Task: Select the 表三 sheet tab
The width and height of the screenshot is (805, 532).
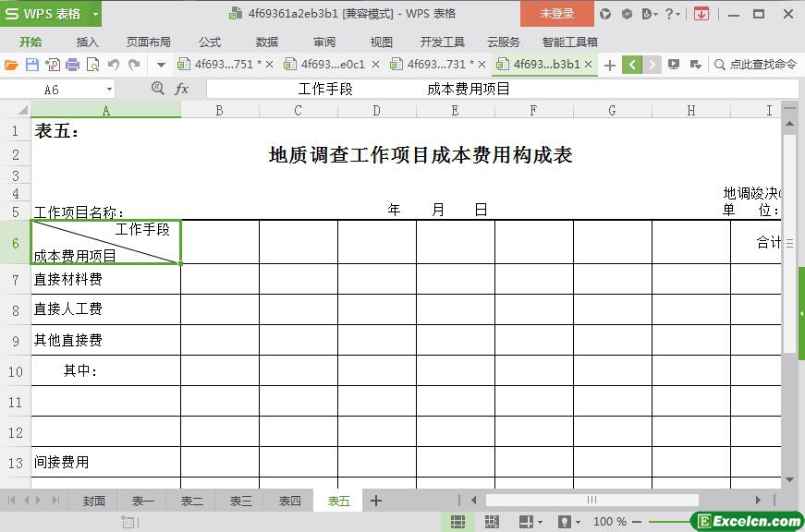Action: point(240,502)
